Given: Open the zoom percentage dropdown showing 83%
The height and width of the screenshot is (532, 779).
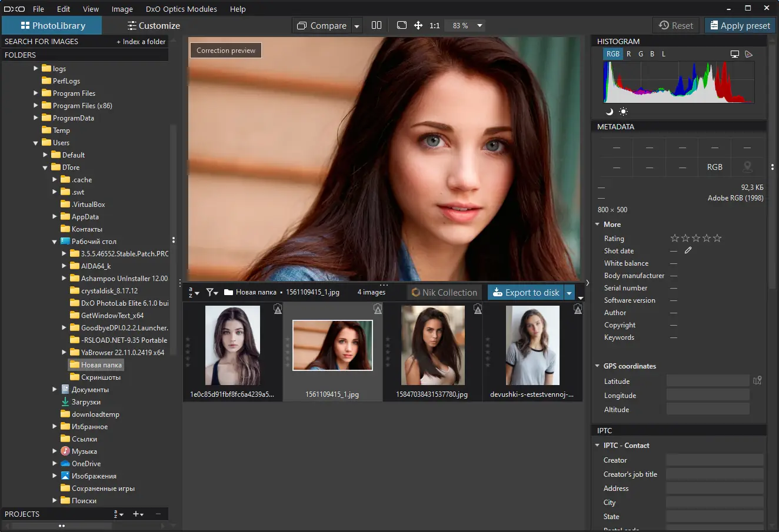Looking at the screenshot, I should click(465, 25).
